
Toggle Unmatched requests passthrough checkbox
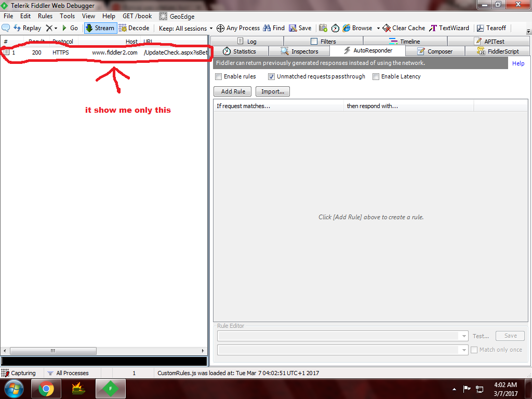tap(271, 77)
